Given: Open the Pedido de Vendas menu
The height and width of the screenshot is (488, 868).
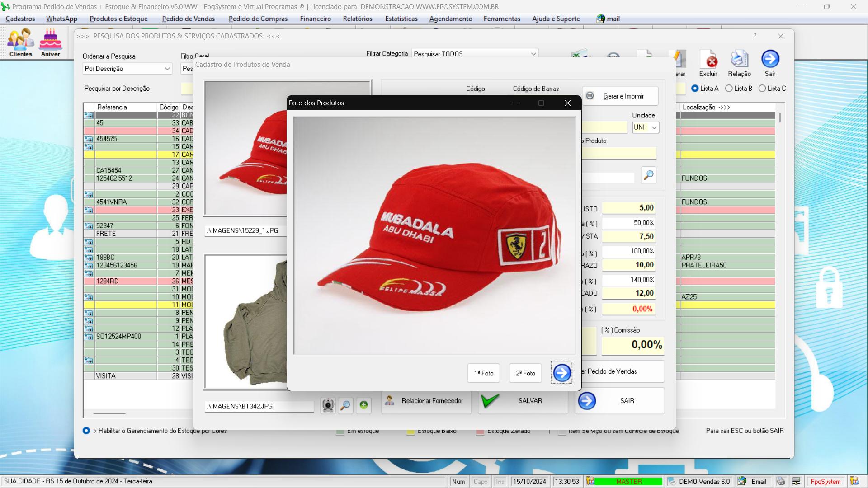Looking at the screenshot, I should (188, 19).
